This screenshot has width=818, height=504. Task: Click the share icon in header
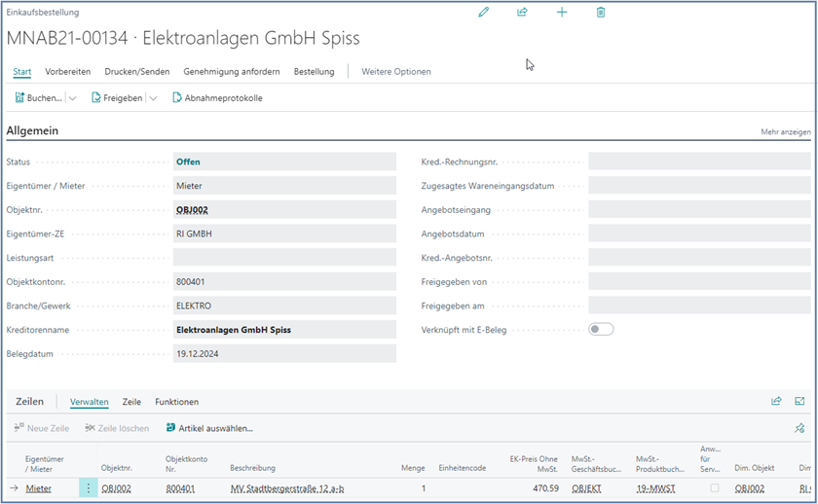click(x=522, y=13)
